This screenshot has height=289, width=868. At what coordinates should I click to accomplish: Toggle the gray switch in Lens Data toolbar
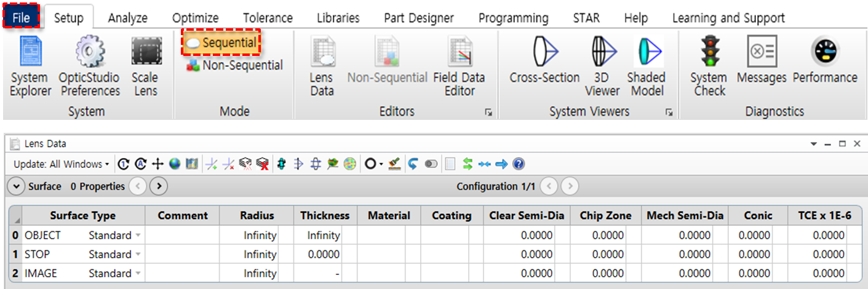(x=431, y=164)
